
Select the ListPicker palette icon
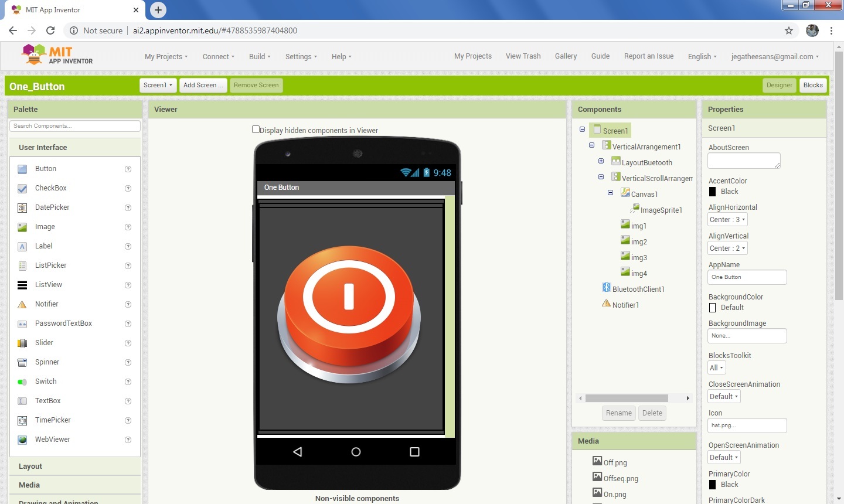pyautogui.click(x=22, y=266)
